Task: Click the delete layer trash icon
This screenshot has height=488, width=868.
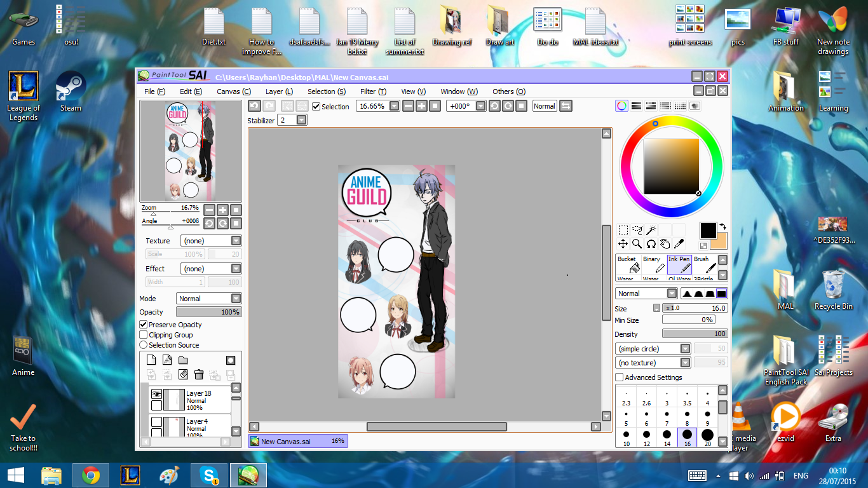Action: (199, 375)
